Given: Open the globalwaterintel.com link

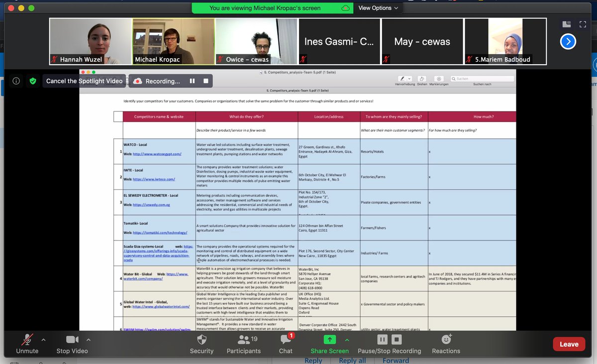Looking at the screenshot, I should (161, 307).
